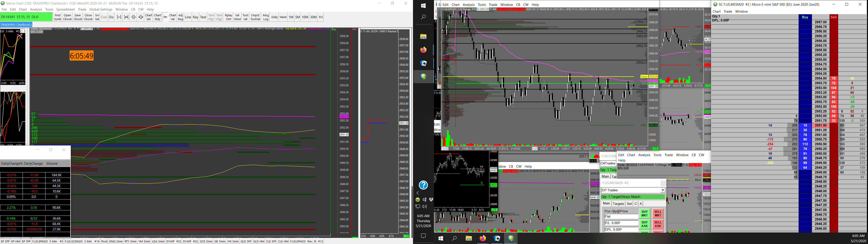Screen dimensions: 868x244
Task: Select the Ray drawing tool
Action: pyautogui.click(x=196, y=17)
